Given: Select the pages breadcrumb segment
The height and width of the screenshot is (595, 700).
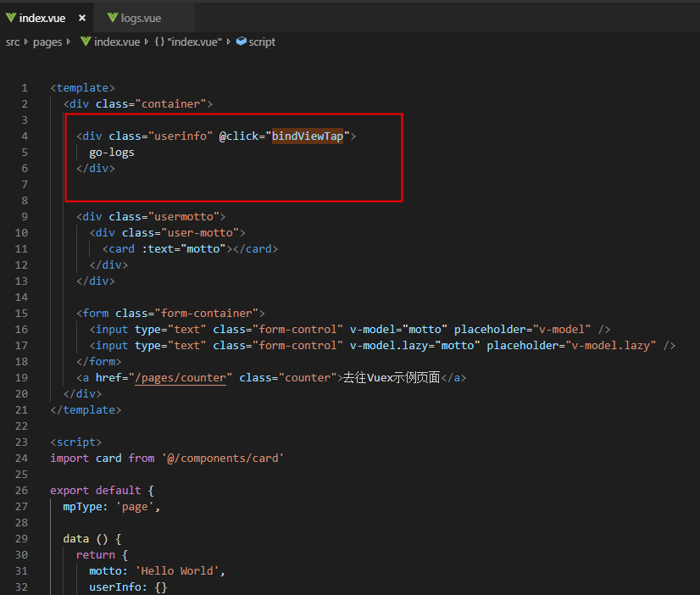Looking at the screenshot, I should [47, 42].
